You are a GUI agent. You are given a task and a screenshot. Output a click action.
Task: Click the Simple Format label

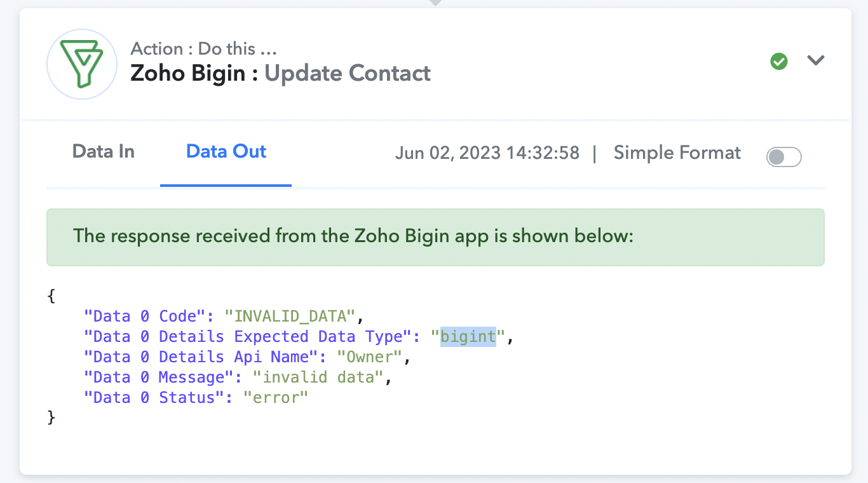click(x=677, y=153)
